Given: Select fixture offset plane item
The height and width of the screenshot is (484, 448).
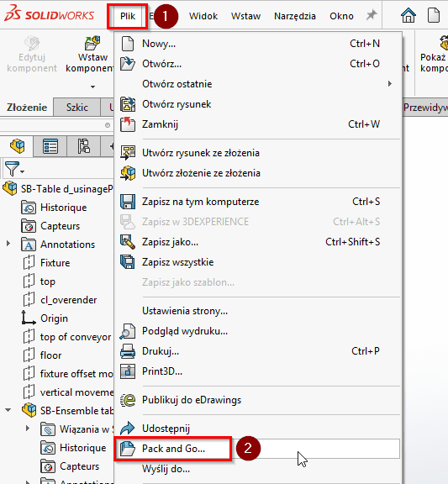Looking at the screenshot, I should click(68, 374).
